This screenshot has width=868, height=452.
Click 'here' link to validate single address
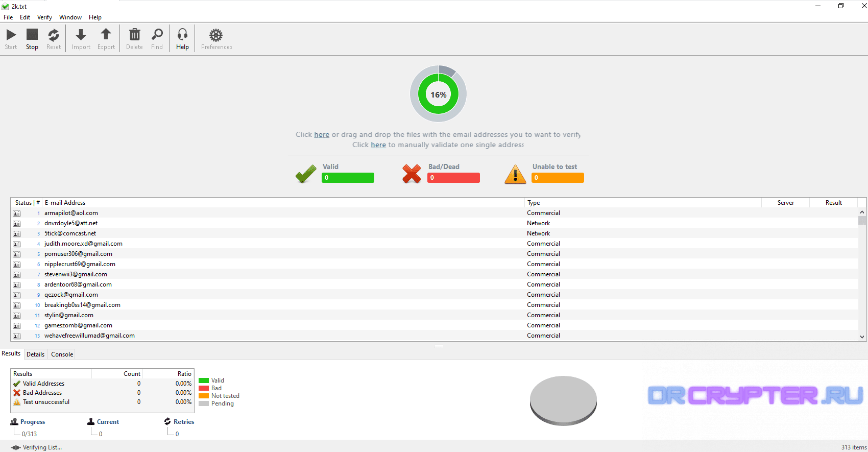click(378, 145)
